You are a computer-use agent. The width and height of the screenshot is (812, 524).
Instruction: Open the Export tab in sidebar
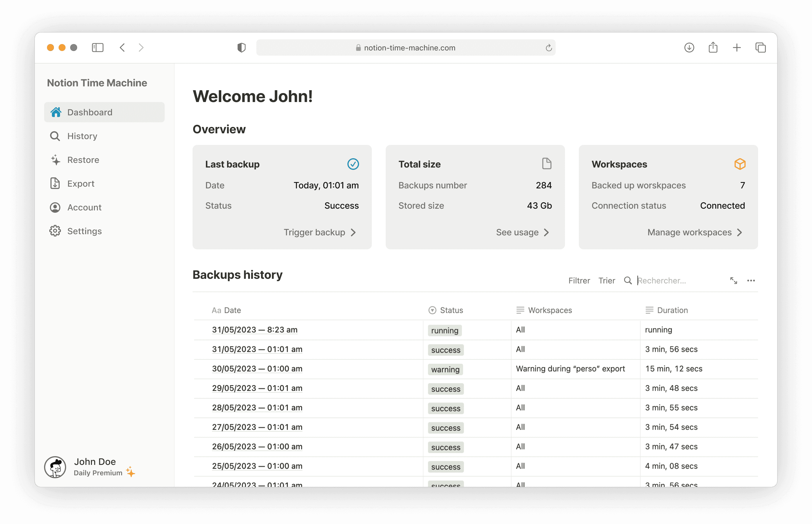click(80, 183)
